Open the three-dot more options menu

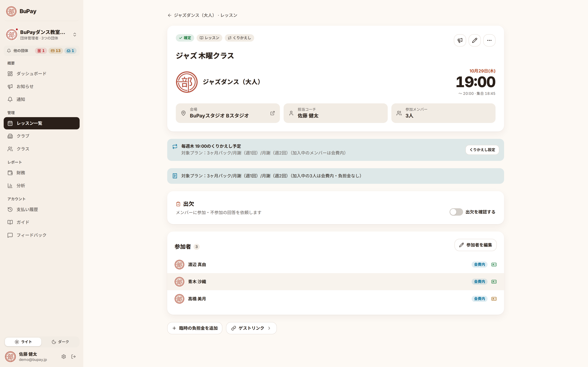coord(489,40)
